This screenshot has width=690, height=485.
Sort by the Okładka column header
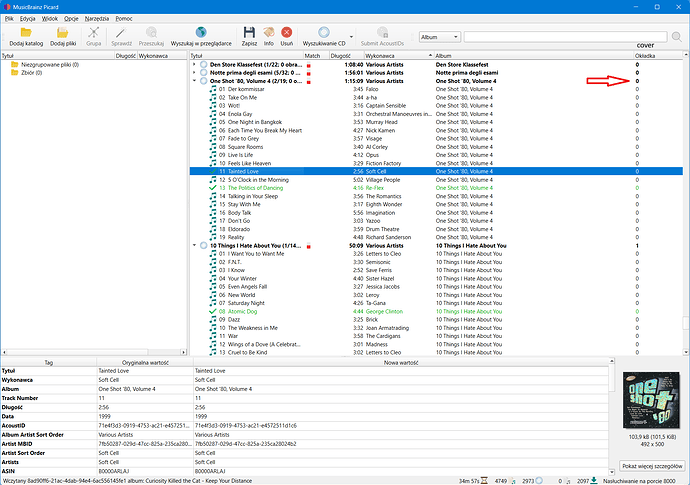point(658,56)
